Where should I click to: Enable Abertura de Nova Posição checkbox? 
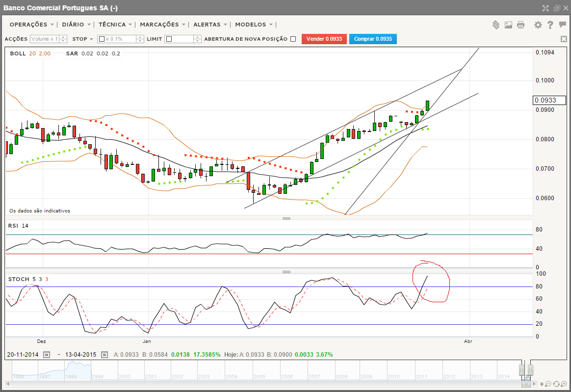click(x=293, y=39)
